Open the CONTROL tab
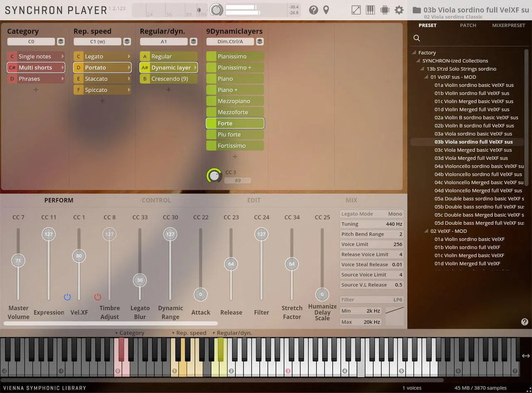The width and height of the screenshot is (532, 393). point(156,200)
